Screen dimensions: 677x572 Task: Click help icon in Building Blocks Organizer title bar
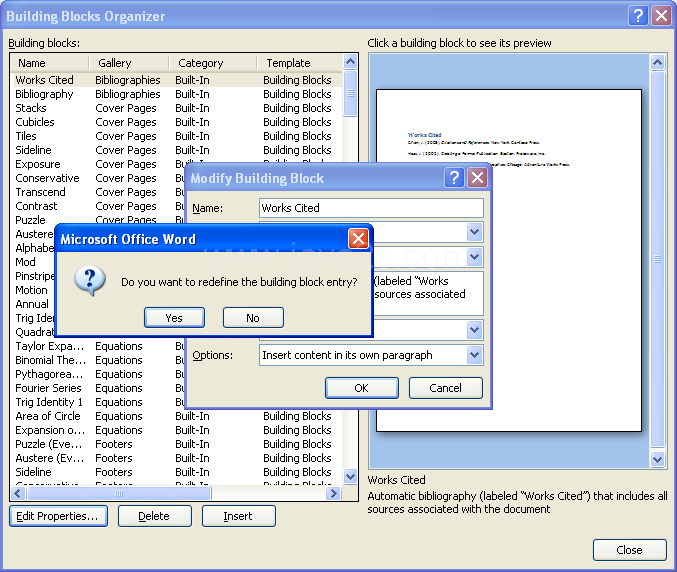coord(638,16)
